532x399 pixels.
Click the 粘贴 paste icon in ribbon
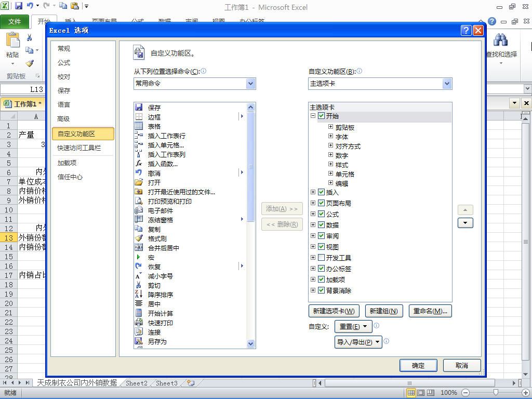(12, 41)
